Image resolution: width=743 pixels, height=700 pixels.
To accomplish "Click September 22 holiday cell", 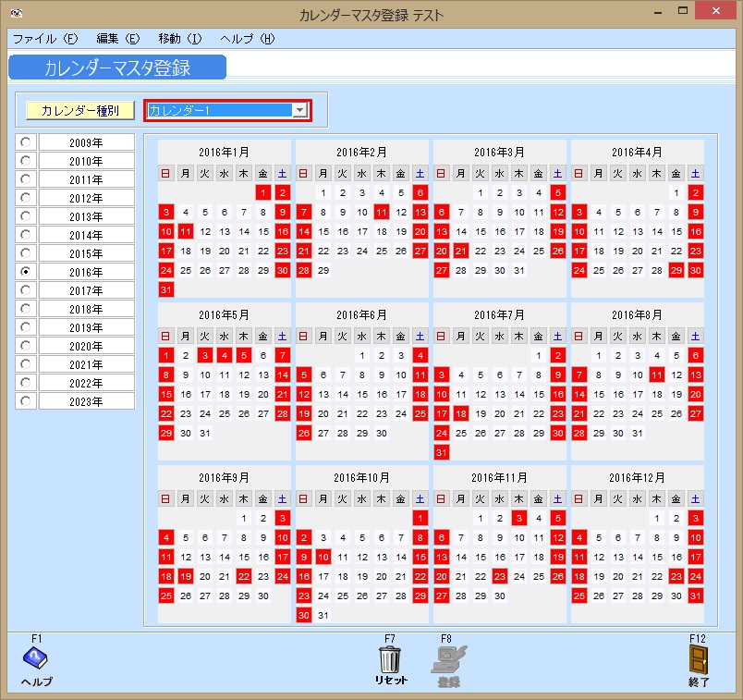I will 244,576.
